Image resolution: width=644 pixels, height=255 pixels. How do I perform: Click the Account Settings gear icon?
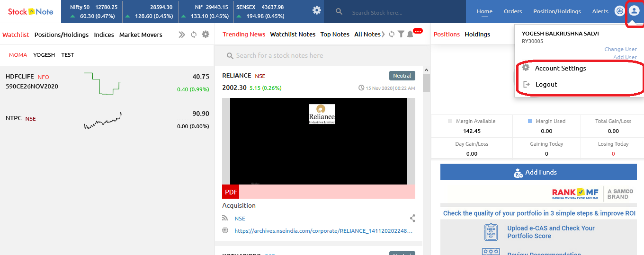pyautogui.click(x=526, y=68)
